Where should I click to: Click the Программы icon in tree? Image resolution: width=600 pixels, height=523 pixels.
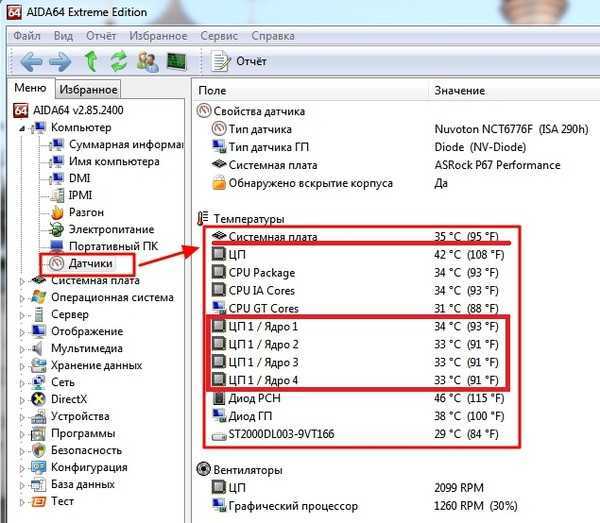(x=38, y=433)
